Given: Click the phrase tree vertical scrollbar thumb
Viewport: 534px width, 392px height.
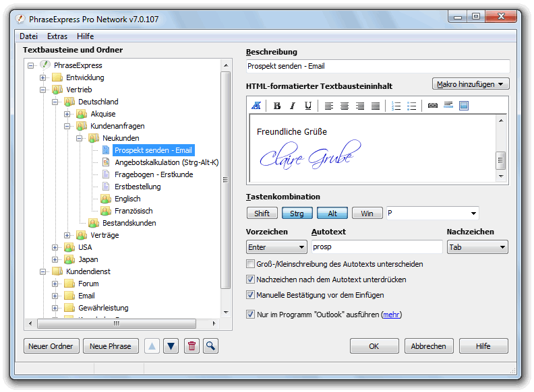Looking at the screenshot, I should (x=225, y=180).
